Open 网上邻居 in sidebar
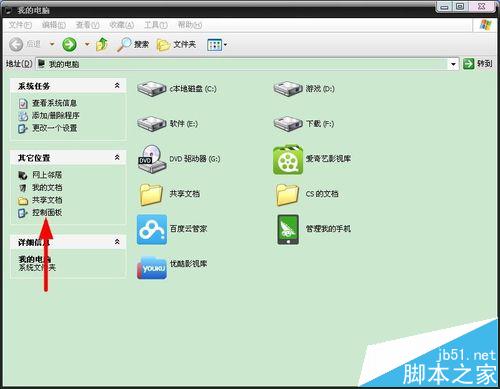The image size is (500, 389). 47,175
